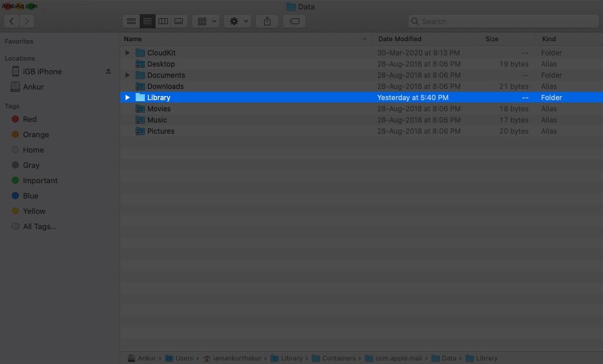Viewport: 603px width, 364px height.
Task: Select the Pictures alias icon
Action: coord(140,131)
